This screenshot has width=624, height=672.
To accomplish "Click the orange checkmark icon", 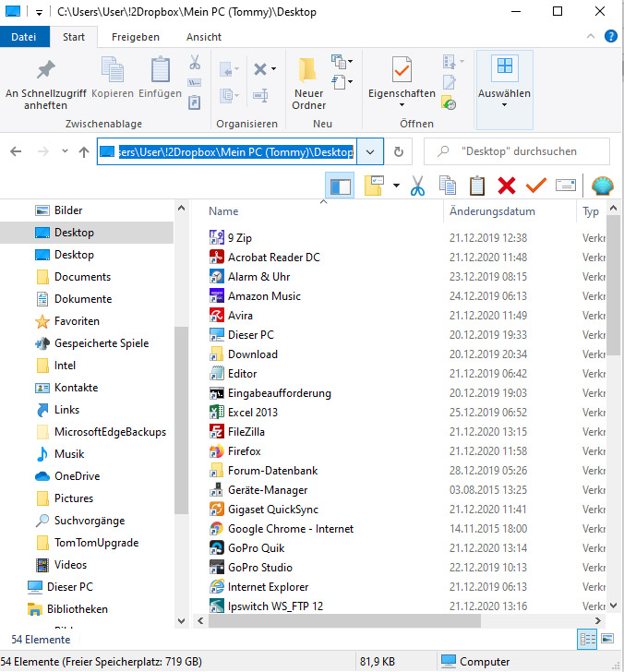I will [x=535, y=186].
